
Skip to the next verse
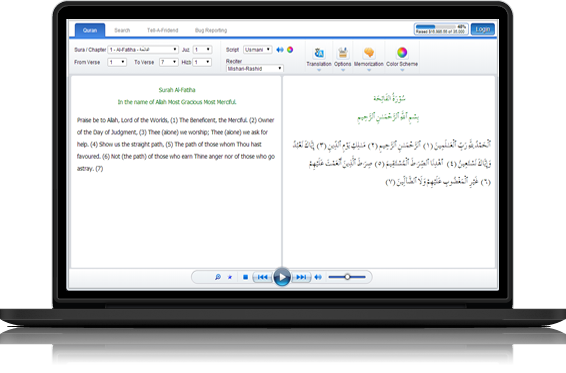(x=301, y=277)
